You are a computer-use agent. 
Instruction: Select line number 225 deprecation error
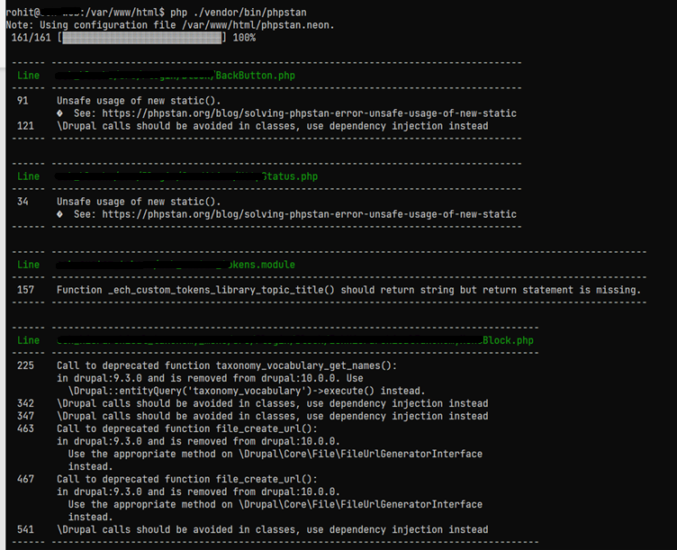tap(25, 366)
